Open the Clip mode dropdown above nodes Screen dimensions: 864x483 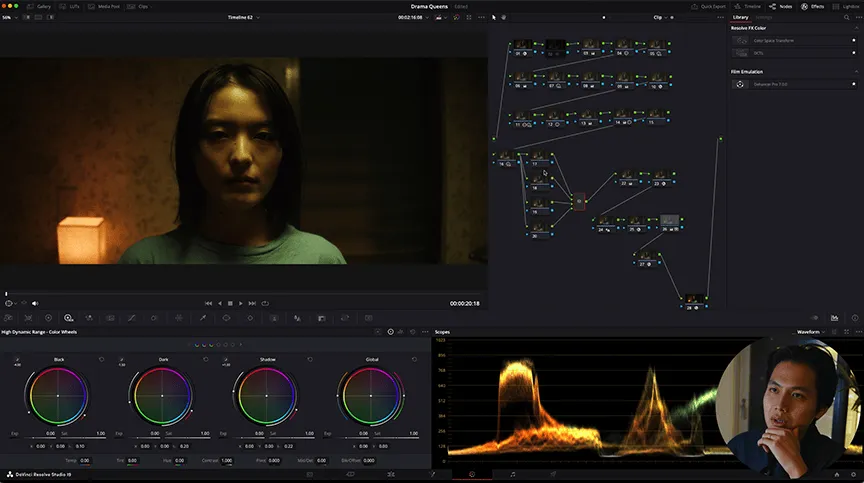(x=660, y=17)
